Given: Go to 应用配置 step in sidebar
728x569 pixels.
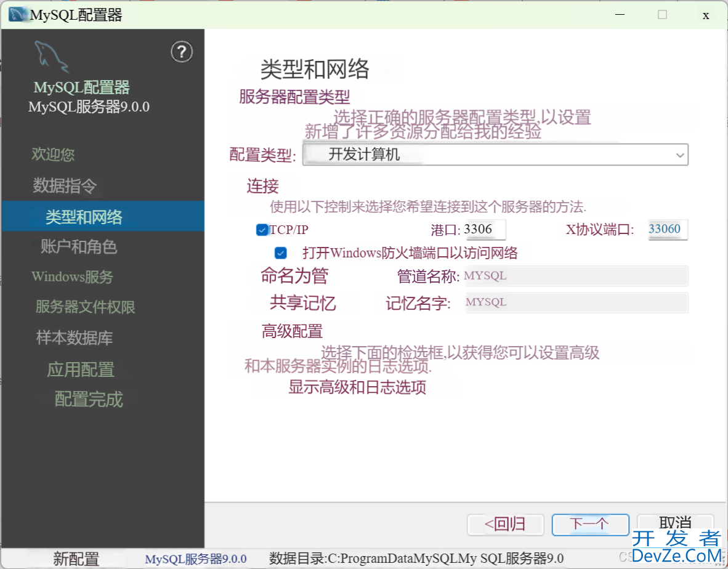Looking at the screenshot, I should coord(81,369).
